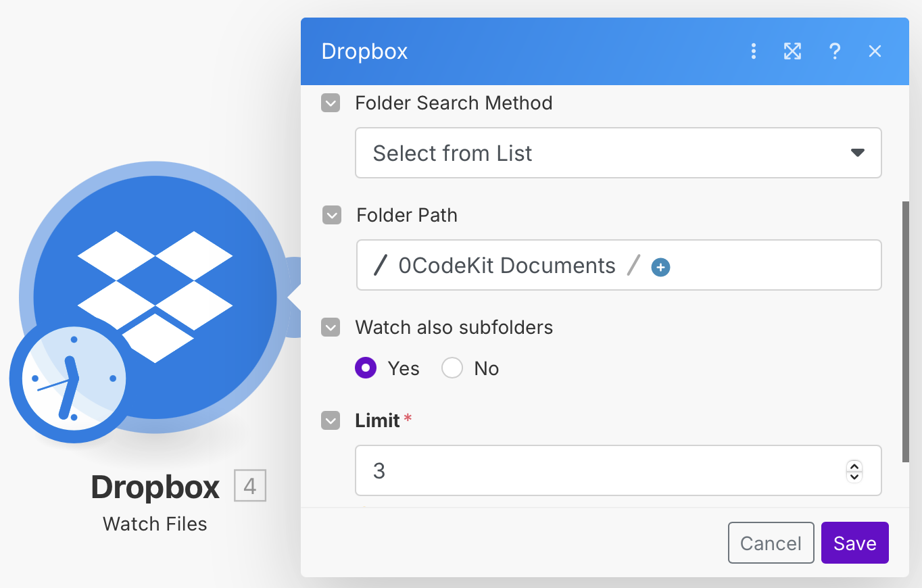Collapse the Folder Search Method field
The width and height of the screenshot is (922, 588).
[331, 103]
